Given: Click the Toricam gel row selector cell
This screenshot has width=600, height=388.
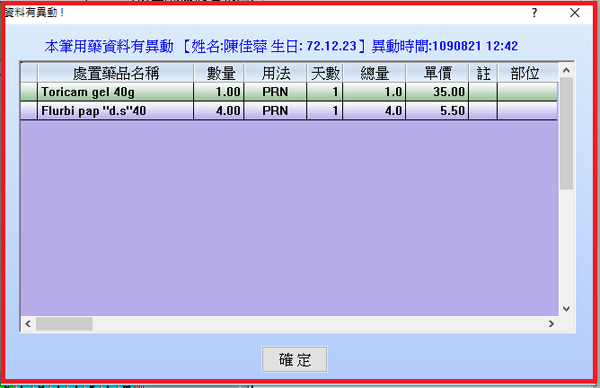Looking at the screenshot, I should [x=29, y=92].
